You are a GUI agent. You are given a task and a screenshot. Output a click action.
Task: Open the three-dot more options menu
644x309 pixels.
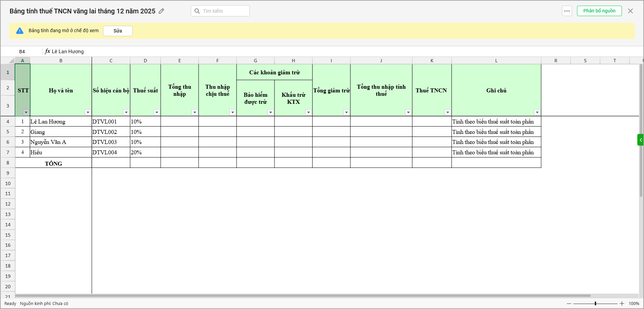(x=567, y=11)
